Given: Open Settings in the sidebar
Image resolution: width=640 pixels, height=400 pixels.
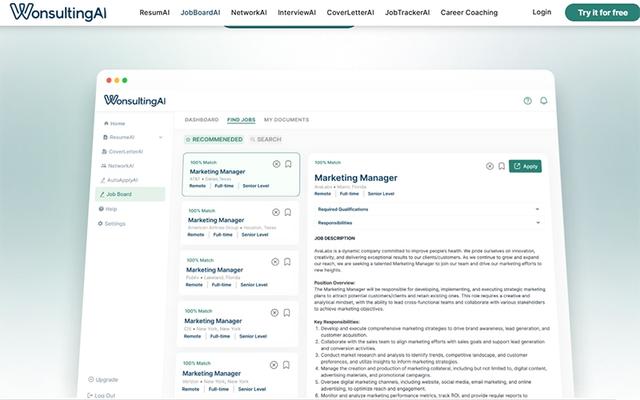Looking at the screenshot, I should click(115, 223).
